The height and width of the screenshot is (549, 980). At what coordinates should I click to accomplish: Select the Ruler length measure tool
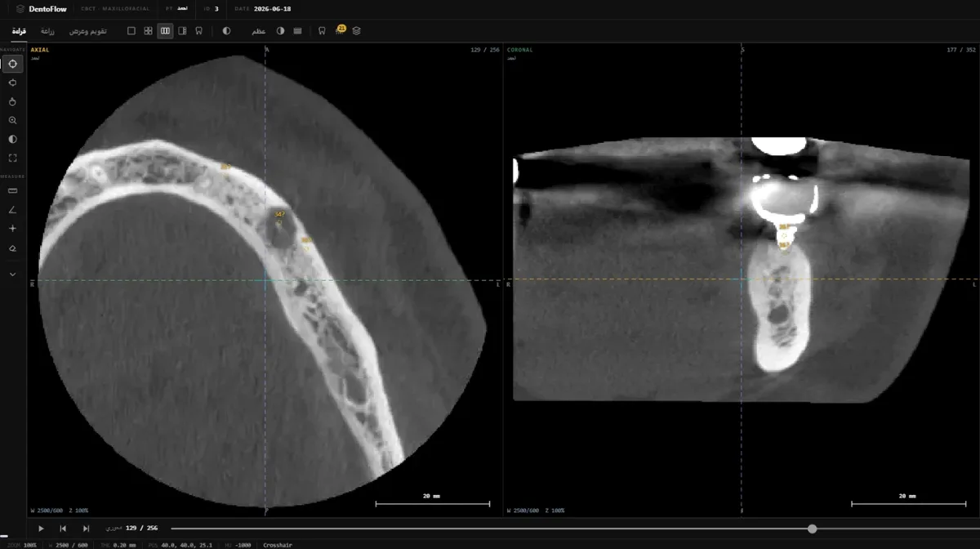[x=12, y=190]
